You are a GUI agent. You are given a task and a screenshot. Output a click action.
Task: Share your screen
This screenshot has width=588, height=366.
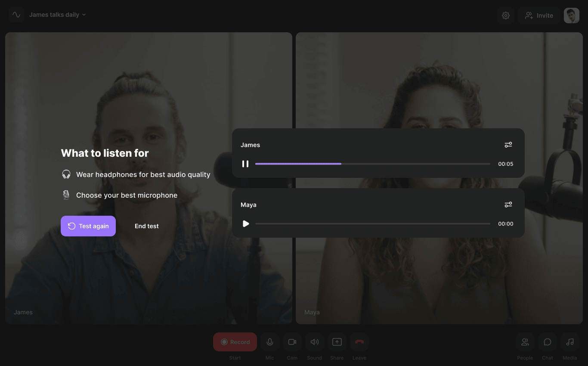click(337, 342)
